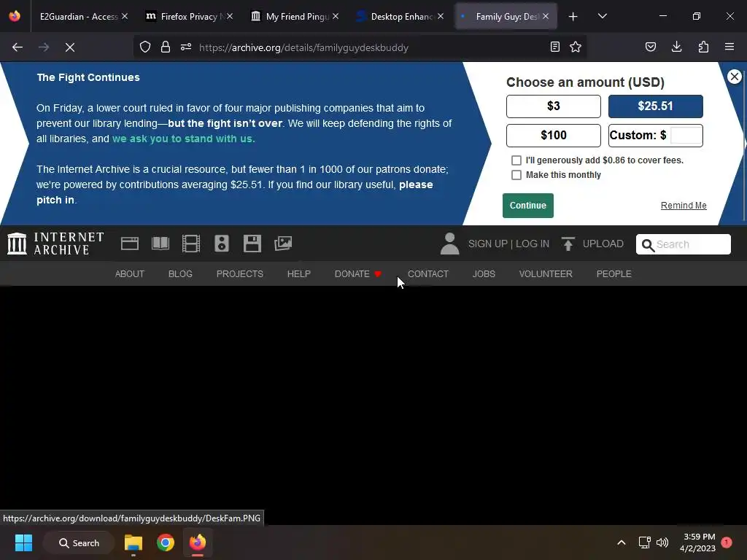Open the Firefox downloads panel

pos(676,47)
